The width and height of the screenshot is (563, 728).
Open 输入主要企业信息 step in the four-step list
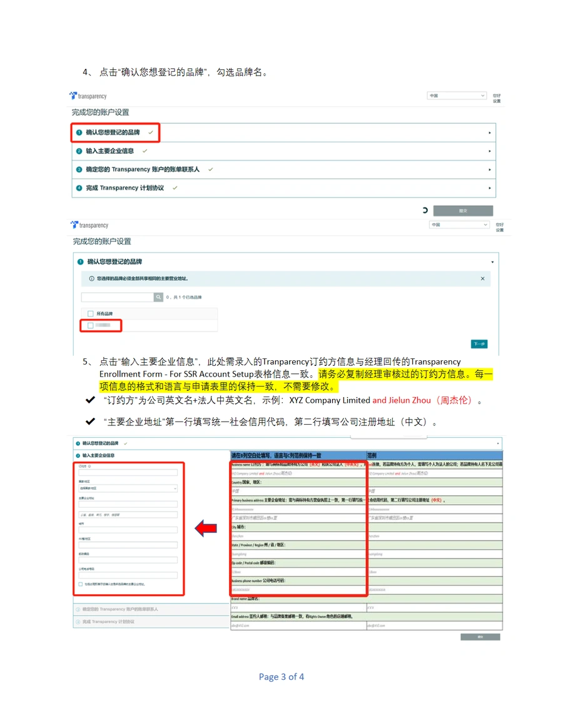(x=284, y=151)
